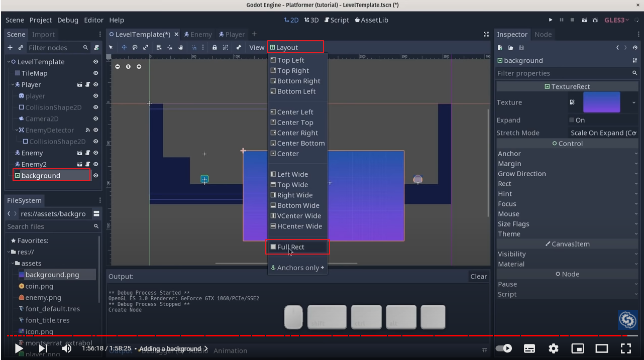644x360 pixels.
Task: Select the Pan Mode hand tool
Action: 181,47
